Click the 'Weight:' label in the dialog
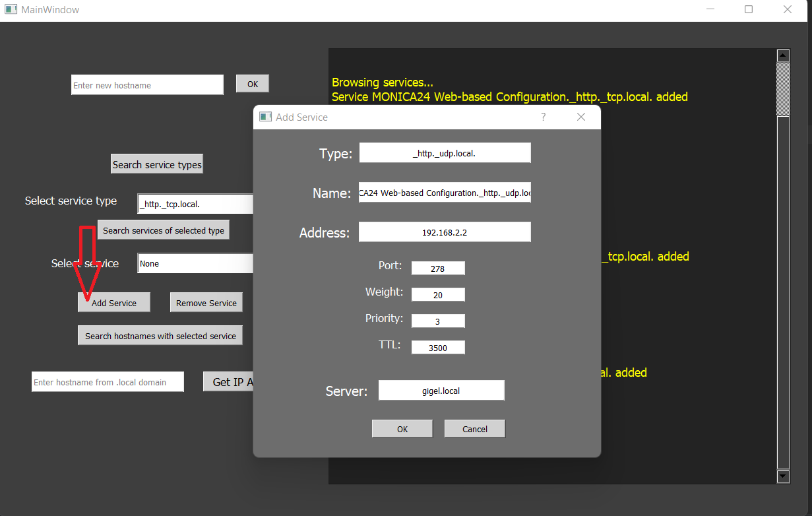The width and height of the screenshot is (812, 516). 384,292
